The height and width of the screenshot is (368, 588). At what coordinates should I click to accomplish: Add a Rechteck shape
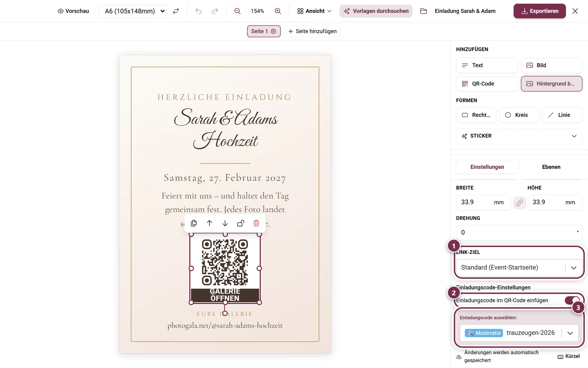476,115
